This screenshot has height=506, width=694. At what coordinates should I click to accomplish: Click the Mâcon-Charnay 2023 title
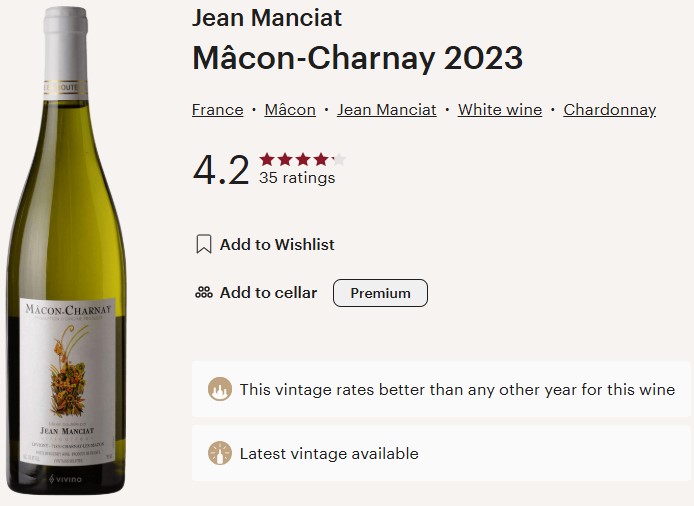pos(357,58)
